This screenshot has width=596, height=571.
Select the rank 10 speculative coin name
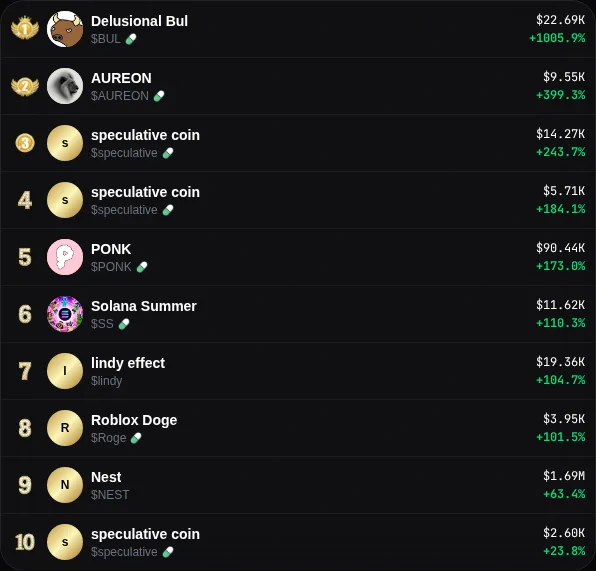(x=145, y=534)
